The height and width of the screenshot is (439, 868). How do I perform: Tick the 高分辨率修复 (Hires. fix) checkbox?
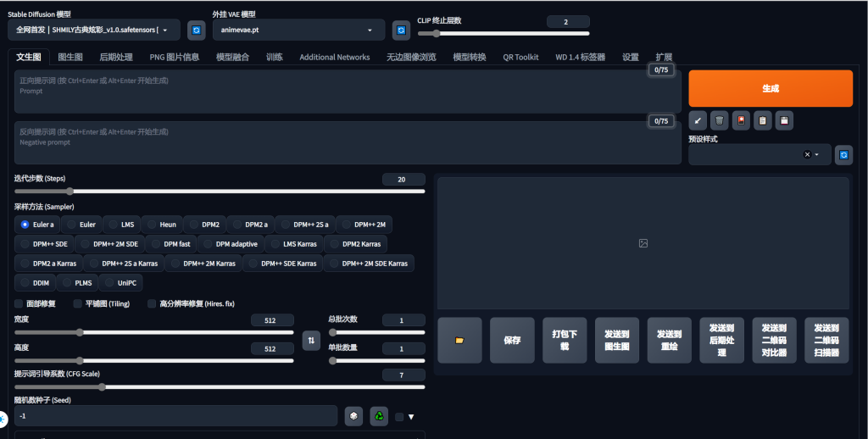(x=153, y=303)
